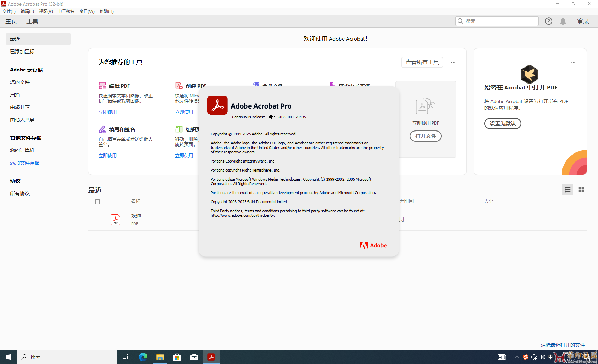Open Microsoft Store from taskbar
The image size is (598, 364).
(177, 357)
